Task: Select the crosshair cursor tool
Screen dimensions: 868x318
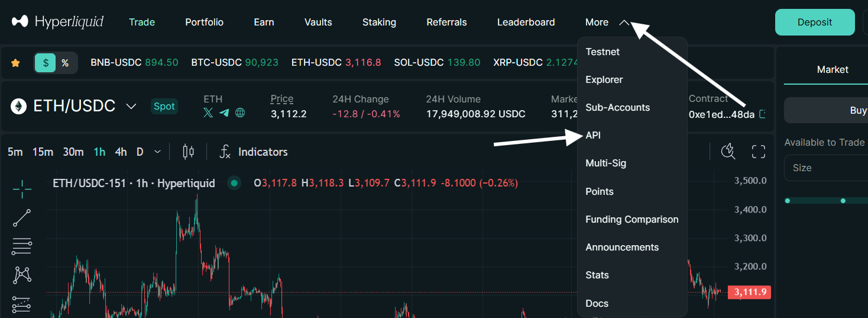Action: [x=22, y=189]
